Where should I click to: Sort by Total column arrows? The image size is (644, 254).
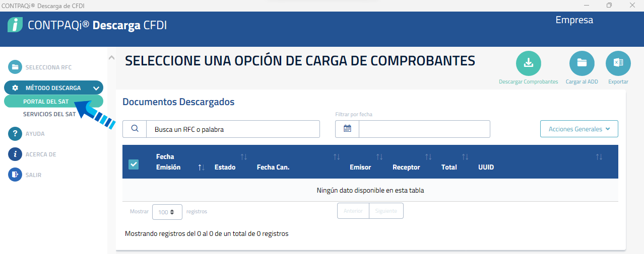465,157
